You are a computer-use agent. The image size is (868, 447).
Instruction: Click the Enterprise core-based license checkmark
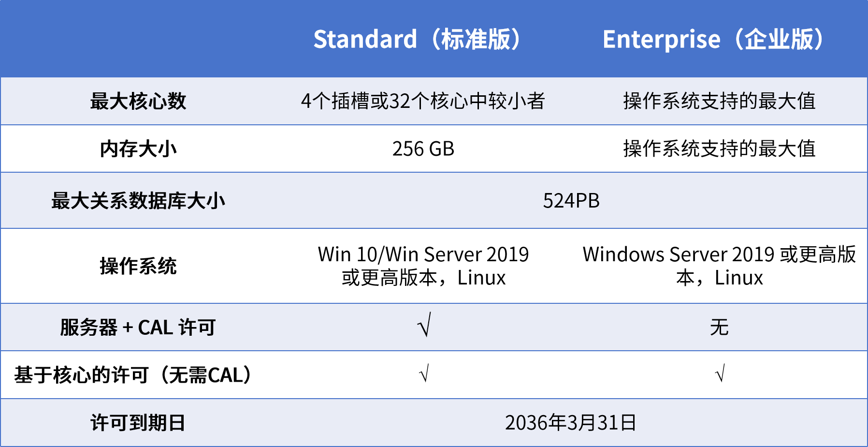720,374
